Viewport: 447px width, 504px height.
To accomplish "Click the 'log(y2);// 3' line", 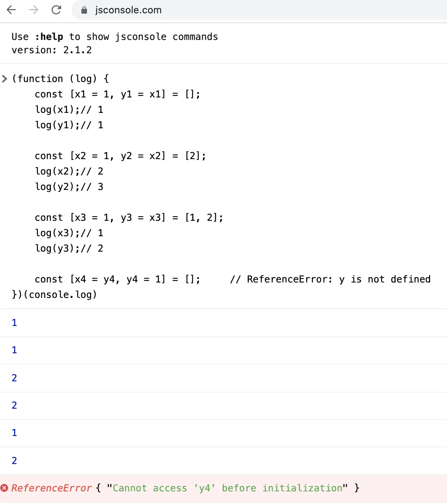I will point(69,186).
